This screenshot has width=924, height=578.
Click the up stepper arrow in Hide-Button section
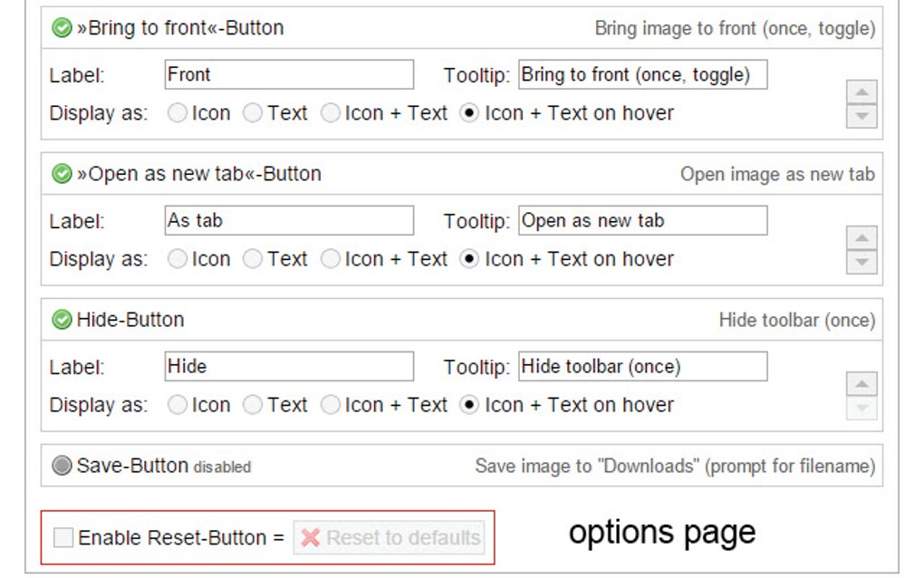tap(860, 382)
